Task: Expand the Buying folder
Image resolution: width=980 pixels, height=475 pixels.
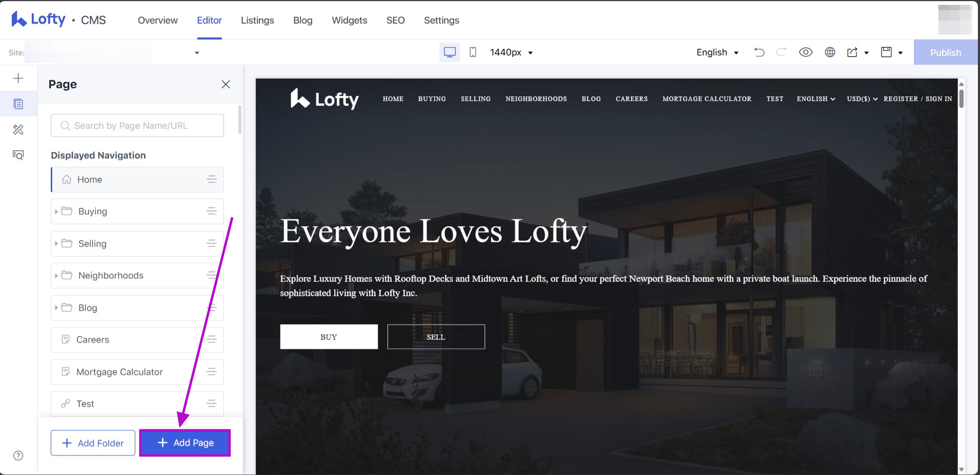Action: 56,211
